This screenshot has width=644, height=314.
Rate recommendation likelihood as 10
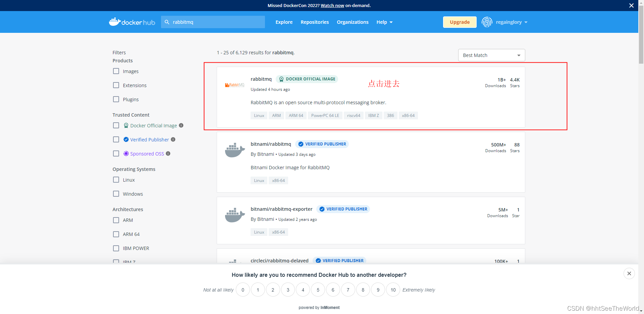click(x=393, y=290)
